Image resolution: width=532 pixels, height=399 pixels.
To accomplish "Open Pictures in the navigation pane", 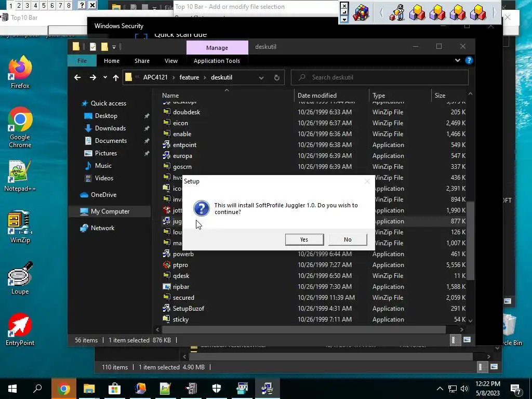I will pyautogui.click(x=106, y=153).
